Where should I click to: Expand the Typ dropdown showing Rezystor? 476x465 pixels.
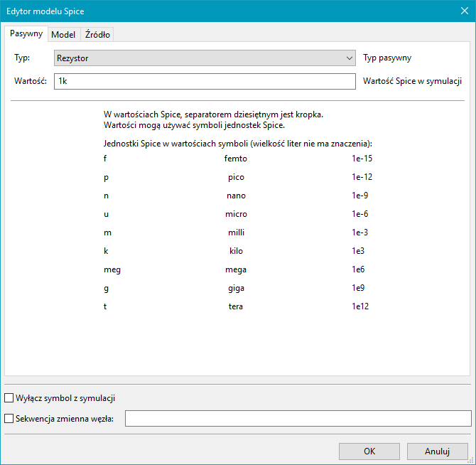205,58
